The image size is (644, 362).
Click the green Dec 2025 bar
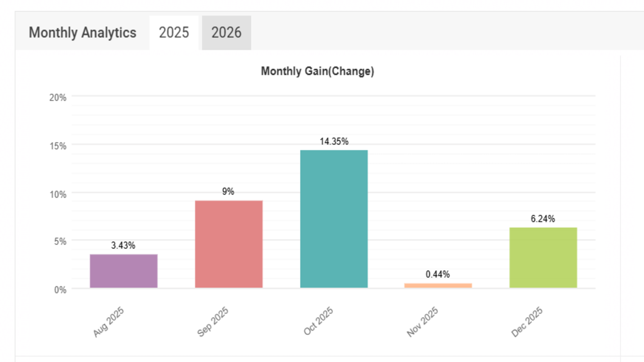point(543,257)
